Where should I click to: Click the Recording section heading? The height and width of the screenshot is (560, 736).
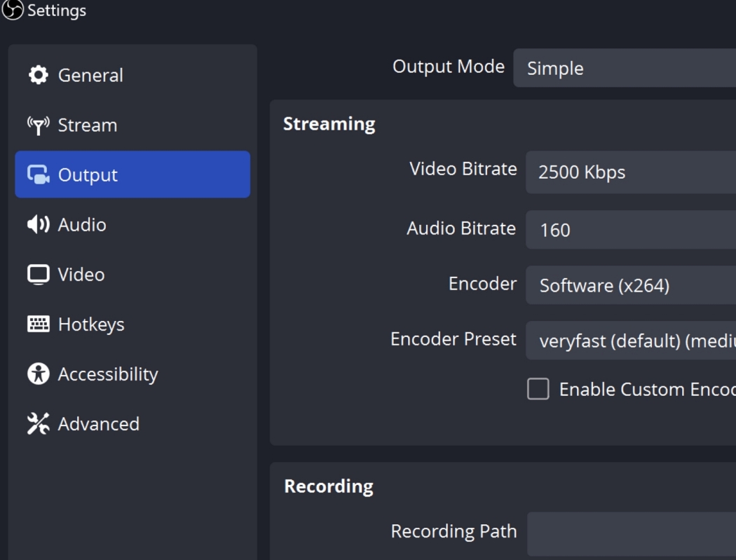pos(329,486)
